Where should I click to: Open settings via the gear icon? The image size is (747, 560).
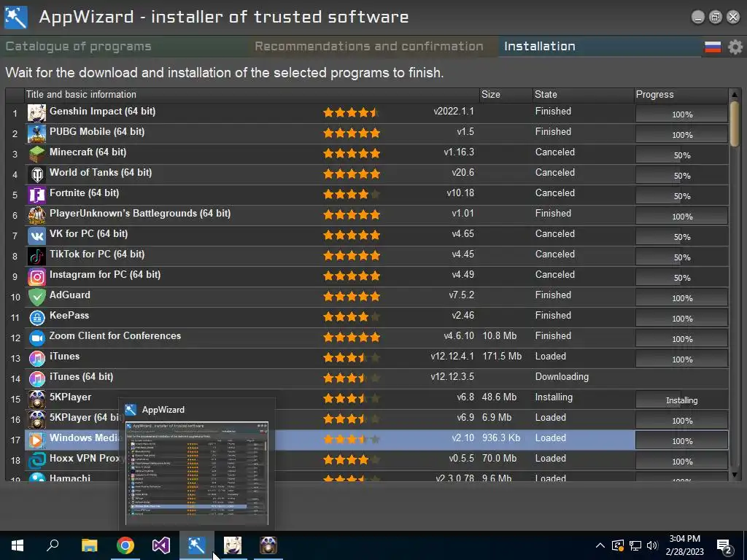(735, 47)
